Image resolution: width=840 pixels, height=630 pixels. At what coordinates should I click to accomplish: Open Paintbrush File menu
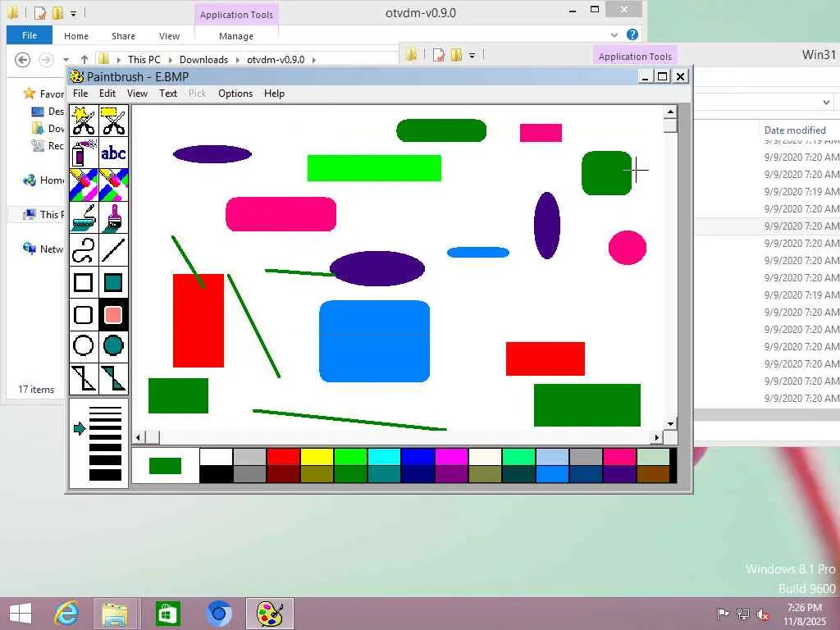80,94
